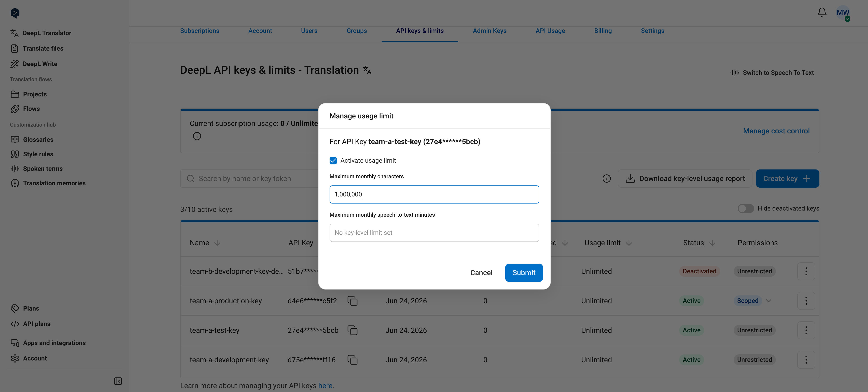
Task: Open the Subscriptions tab
Action: tap(200, 31)
